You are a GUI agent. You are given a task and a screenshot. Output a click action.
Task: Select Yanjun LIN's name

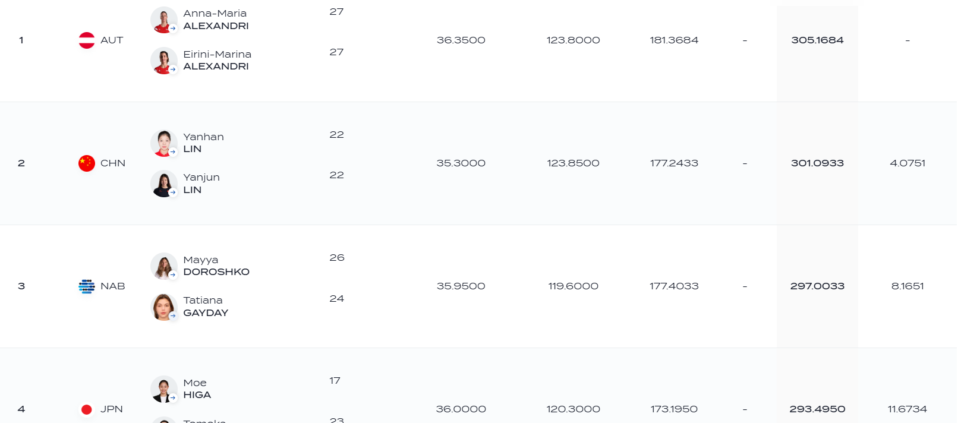click(201, 184)
